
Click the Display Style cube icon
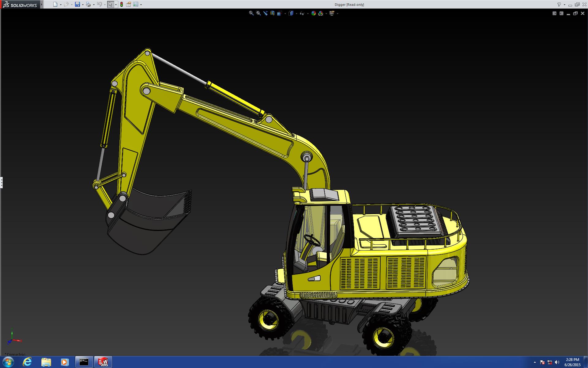(291, 13)
